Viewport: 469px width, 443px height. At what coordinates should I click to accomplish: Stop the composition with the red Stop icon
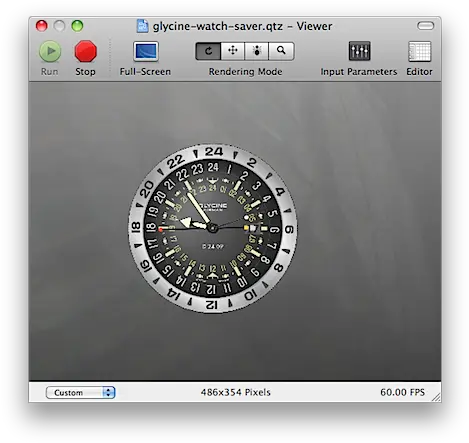click(86, 51)
